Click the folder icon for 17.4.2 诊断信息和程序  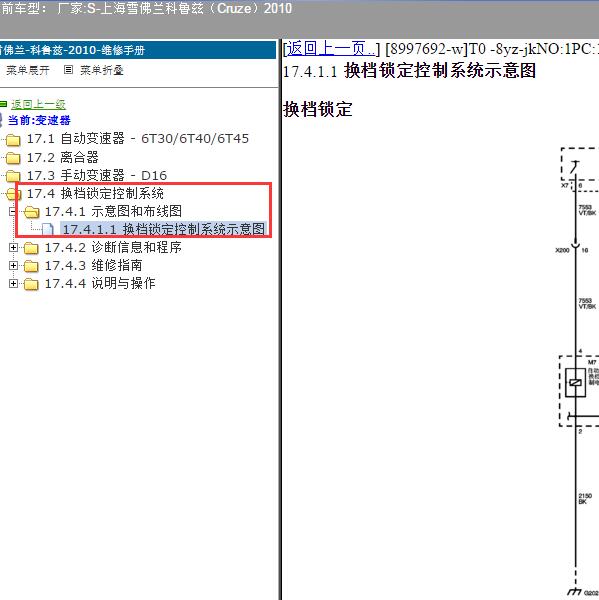[31, 248]
